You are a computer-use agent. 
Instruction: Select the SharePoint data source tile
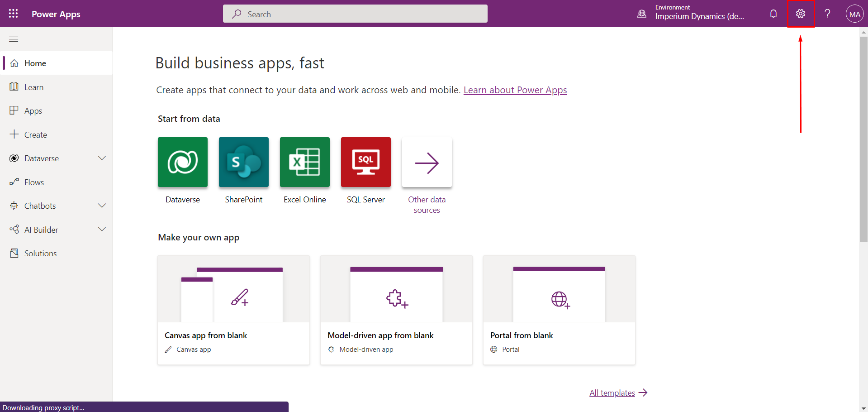click(243, 162)
